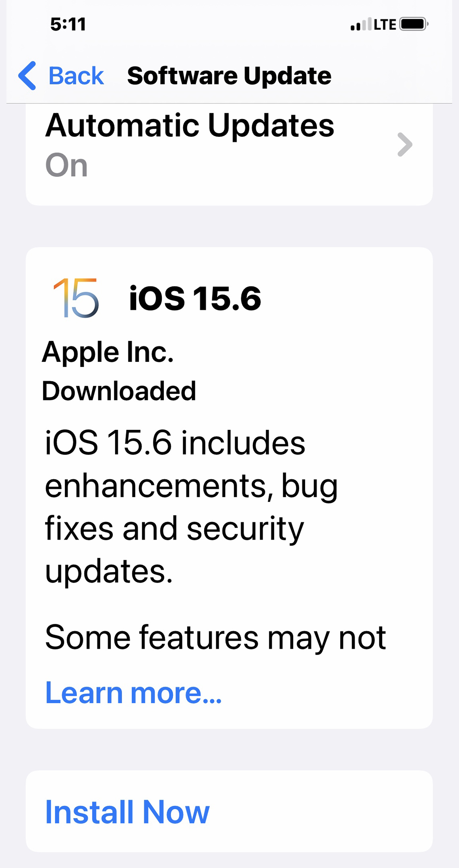This screenshot has width=459, height=868.
Task: Tap the blue back chevron icon
Action: [27, 76]
